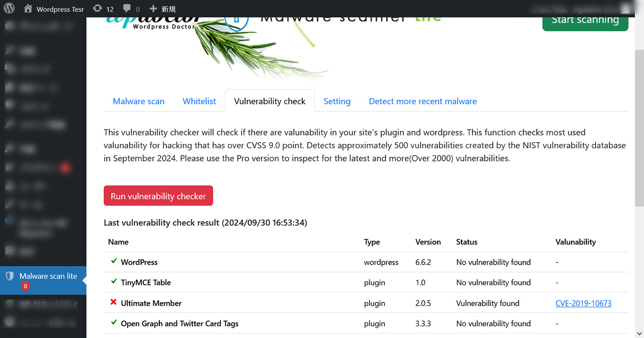Select version 3.3.3 in Open Graph row
This screenshot has height=338, width=644.
click(423, 324)
